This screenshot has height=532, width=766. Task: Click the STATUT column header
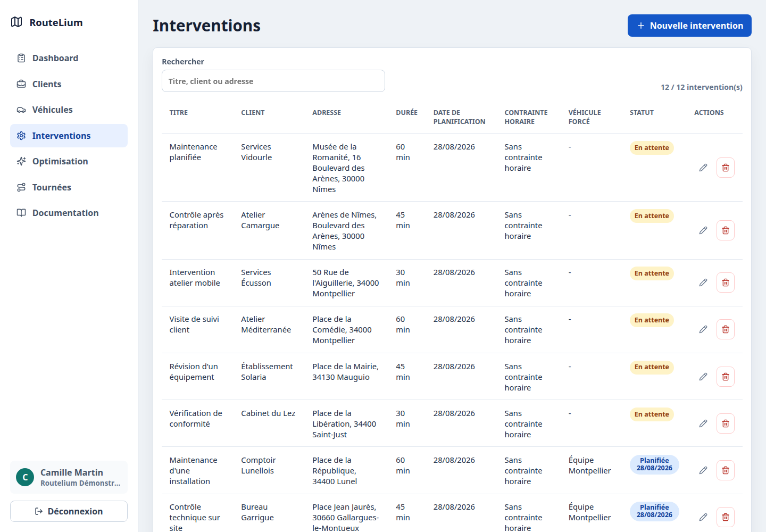point(642,113)
